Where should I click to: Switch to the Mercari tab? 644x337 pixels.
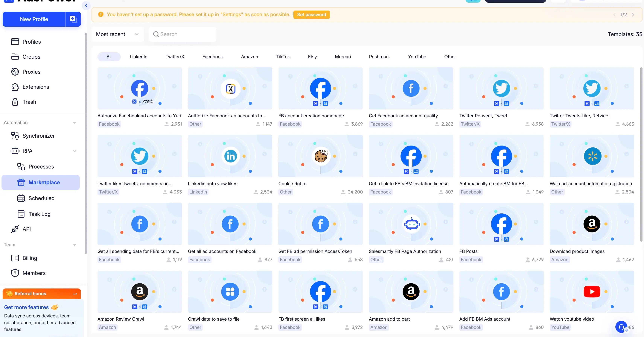[x=343, y=57]
